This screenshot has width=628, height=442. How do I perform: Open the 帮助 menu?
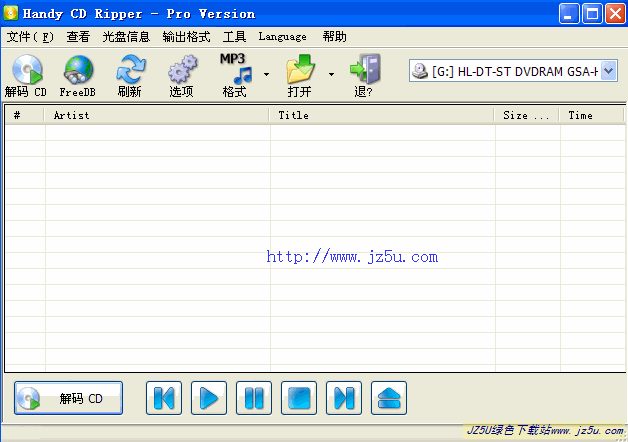tap(334, 37)
